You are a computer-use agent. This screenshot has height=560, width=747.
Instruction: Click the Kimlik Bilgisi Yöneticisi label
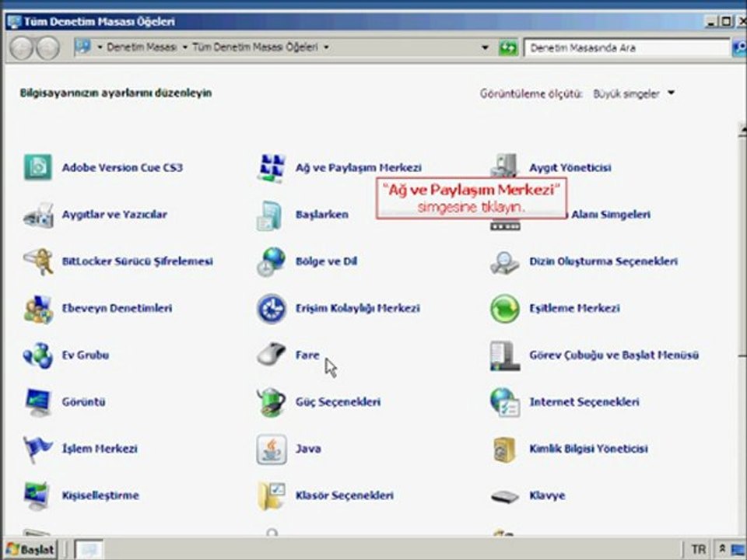click(x=588, y=449)
